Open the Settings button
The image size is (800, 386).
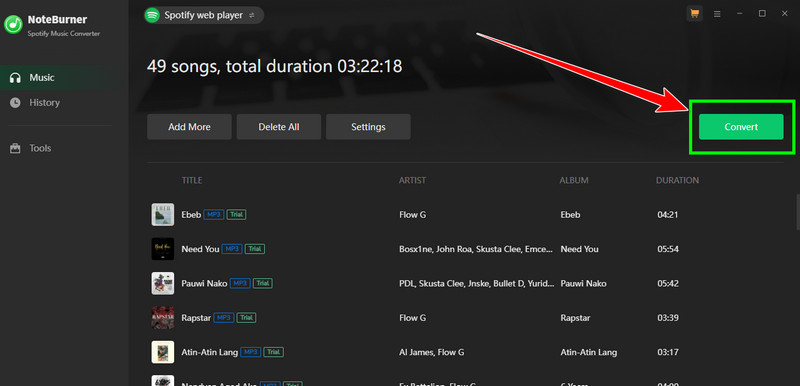click(368, 127)
